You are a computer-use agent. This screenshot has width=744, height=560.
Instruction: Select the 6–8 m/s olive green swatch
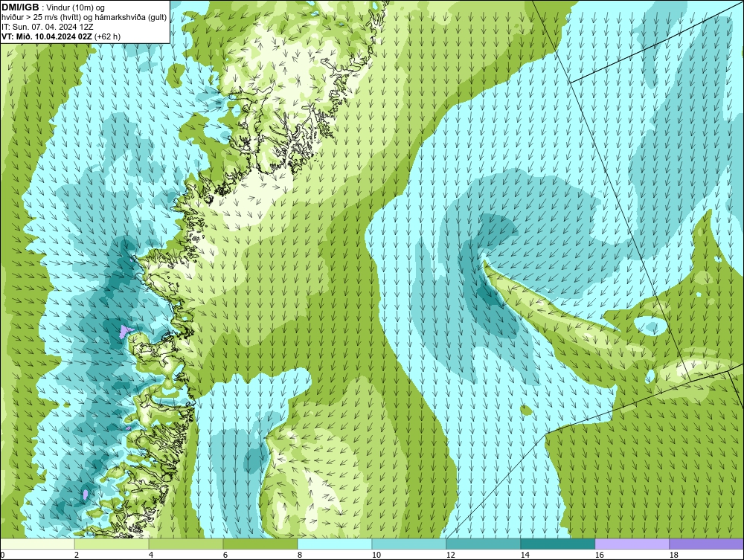(260, 544)
